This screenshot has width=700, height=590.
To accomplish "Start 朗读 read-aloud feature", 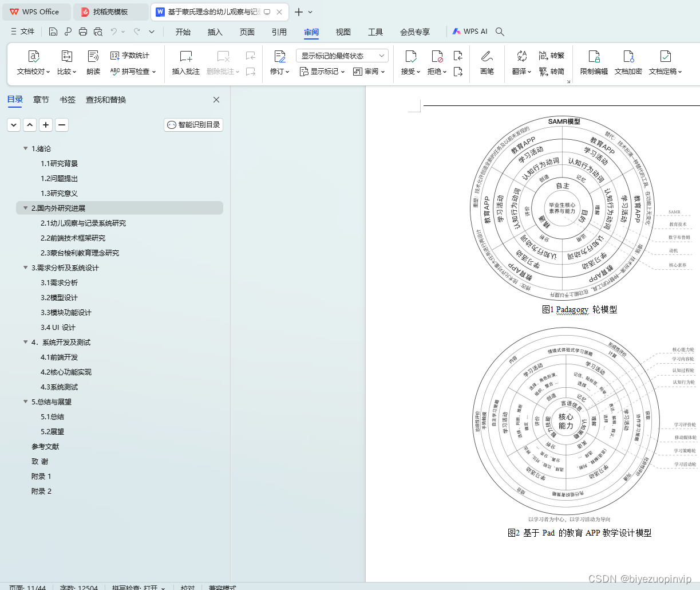I will pyautogui.click(x=93, y=63).
